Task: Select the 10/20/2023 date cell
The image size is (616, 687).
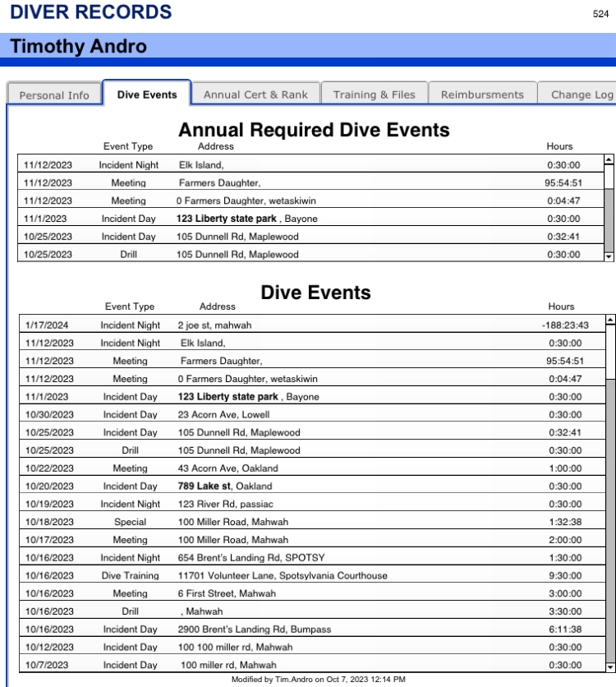Action: [49, 486]
